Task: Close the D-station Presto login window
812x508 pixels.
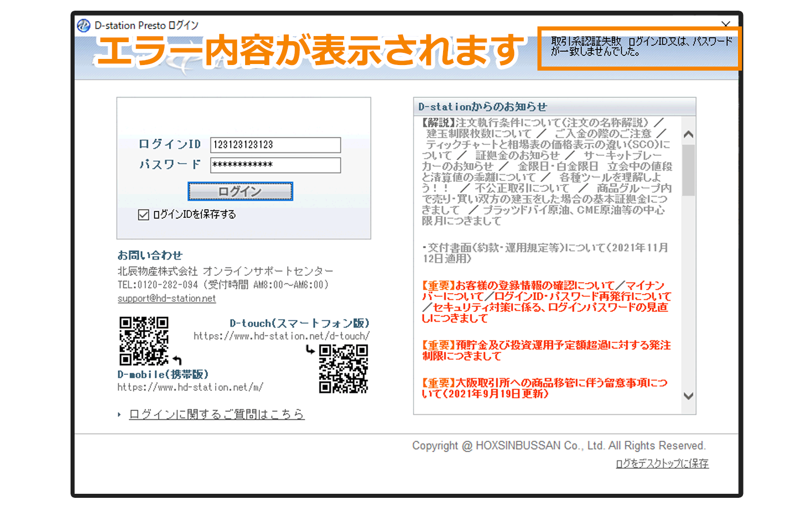Action: pyautogui.click(x=726, y=24)
